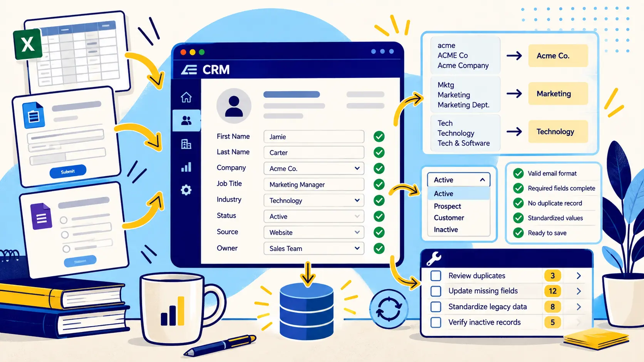Screen dimensions: 644x362
Task: Open the Owner dropdown showing Sales Team
Action: [x=314, y=249]
